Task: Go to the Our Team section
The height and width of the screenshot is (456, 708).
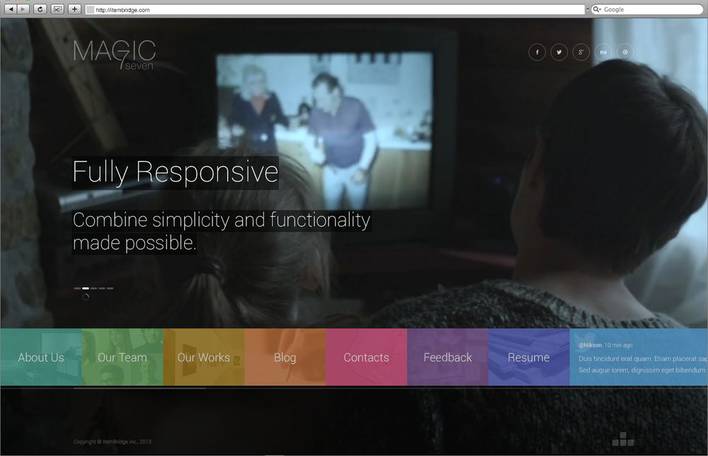Action: coord(122,357)
